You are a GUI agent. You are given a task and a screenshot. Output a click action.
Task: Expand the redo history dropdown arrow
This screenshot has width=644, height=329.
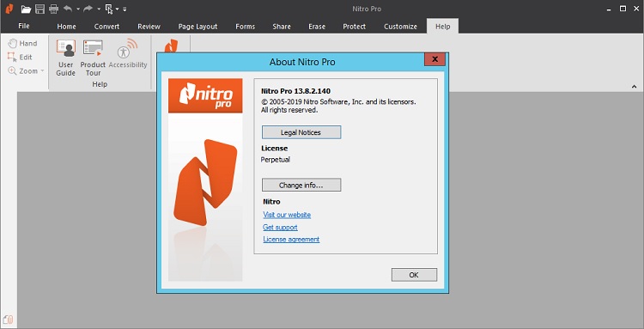pyautogui.click(x=99, y=9)
